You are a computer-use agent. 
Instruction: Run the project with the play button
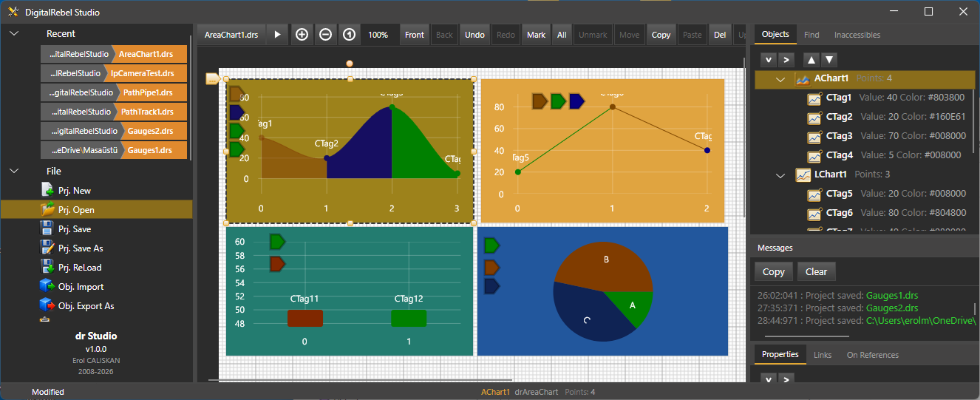click(x=277, y=35)
